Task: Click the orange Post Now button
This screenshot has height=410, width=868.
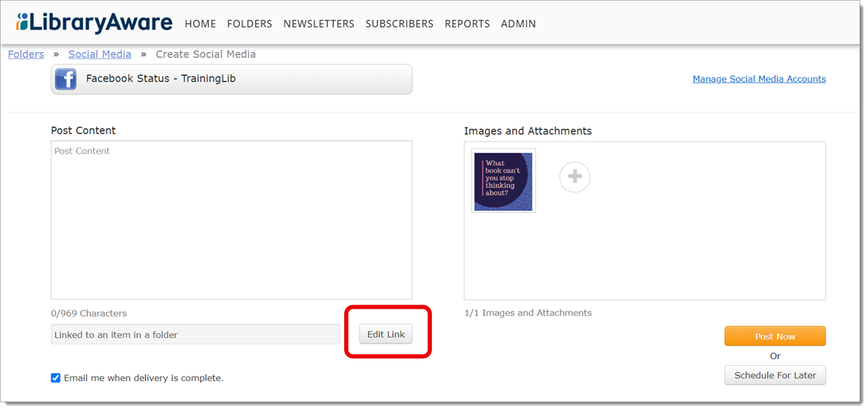Action: [775, 336]
